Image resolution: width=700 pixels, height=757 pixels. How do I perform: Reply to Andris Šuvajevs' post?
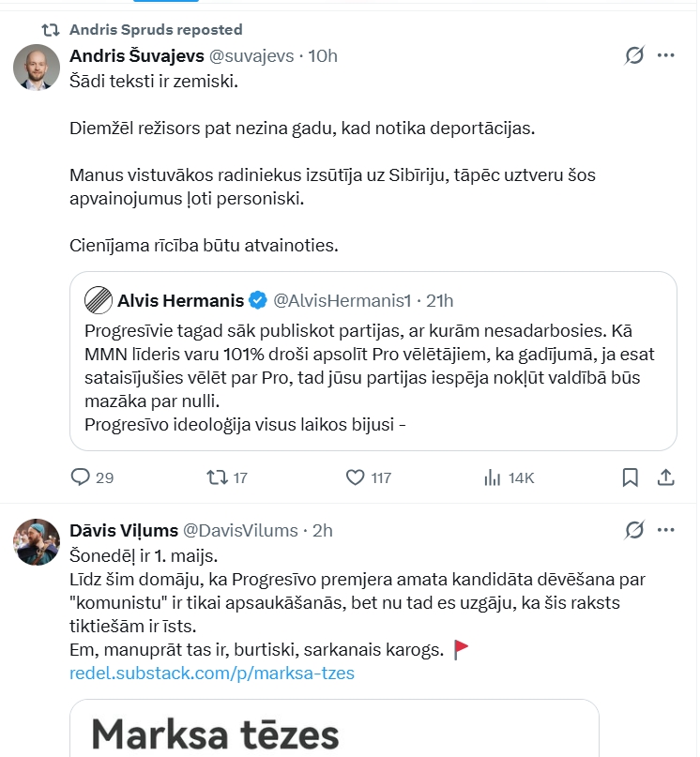coord(81,477)
